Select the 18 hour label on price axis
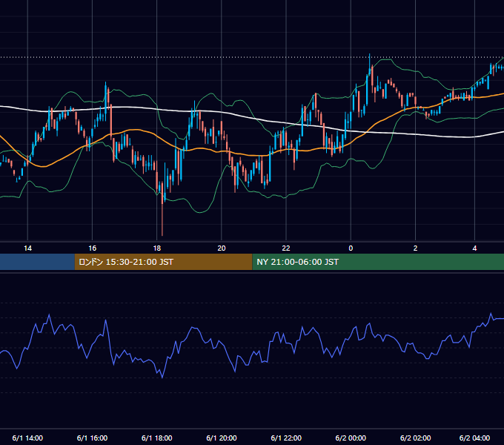 (157, 248)
